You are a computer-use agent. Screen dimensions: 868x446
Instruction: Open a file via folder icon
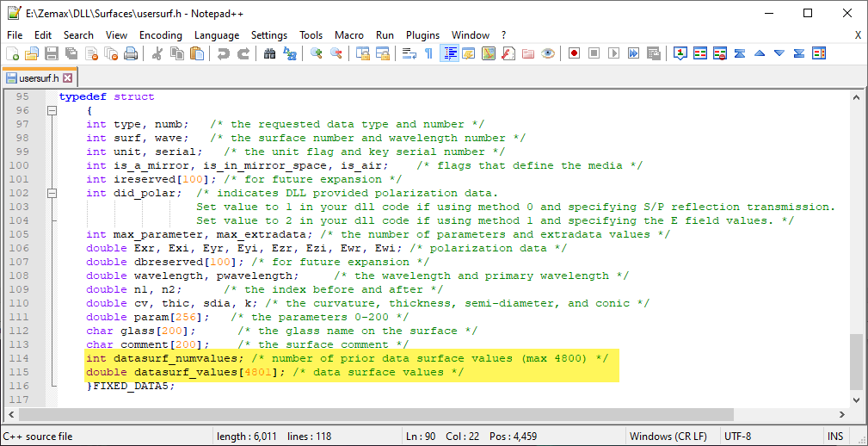pyautogui.click(x=32, y=53)
